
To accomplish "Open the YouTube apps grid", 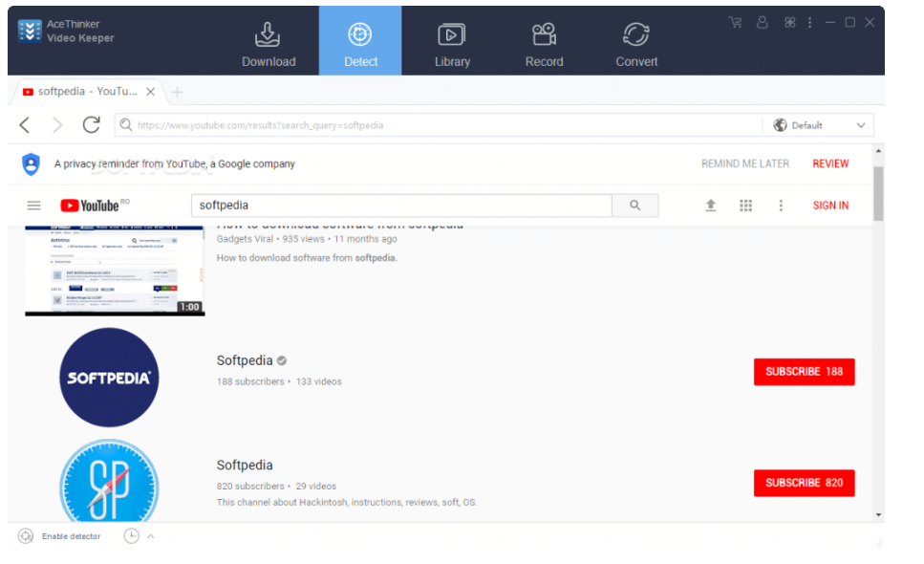I will [x=745, y=206].
